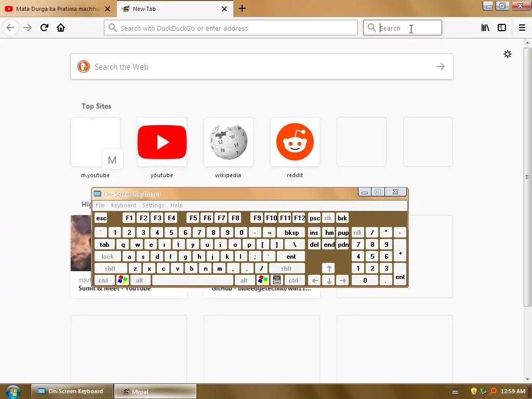The image size is (532, 399).
Task: Toggle the left shft key
Action: tap(110, 269)
